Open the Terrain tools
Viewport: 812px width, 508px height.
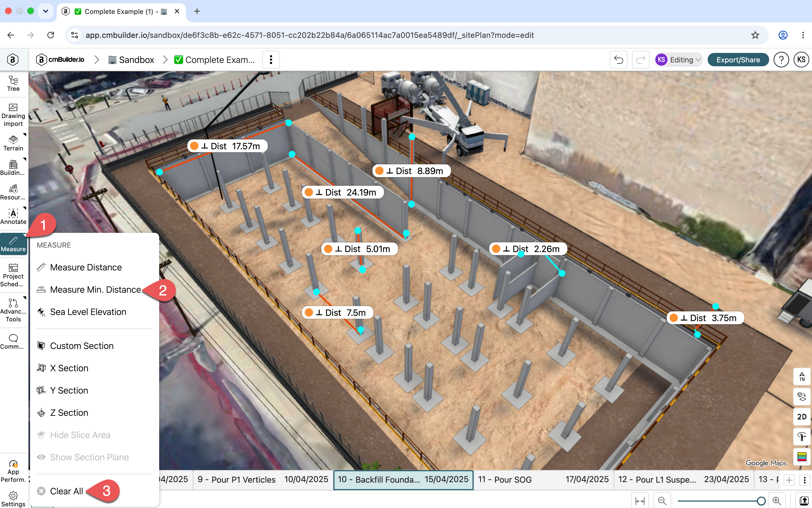pyautogui.click(x=13, y=143)
